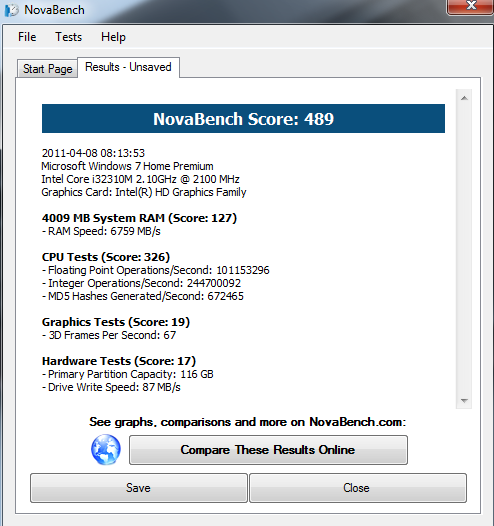This screenshot has width=494, height=526.
Task: Click the NovaBench Score: 489 banner
Action: [243, 119]
